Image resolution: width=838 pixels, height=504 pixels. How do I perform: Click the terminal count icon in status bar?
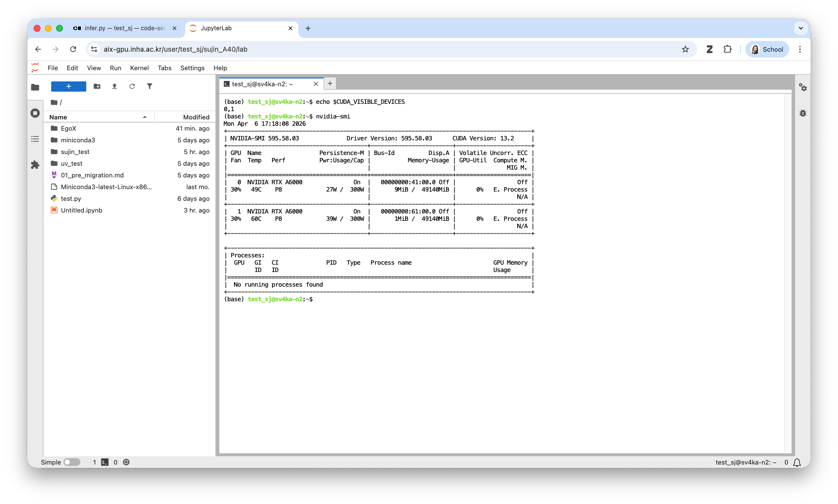click(105, 462)
